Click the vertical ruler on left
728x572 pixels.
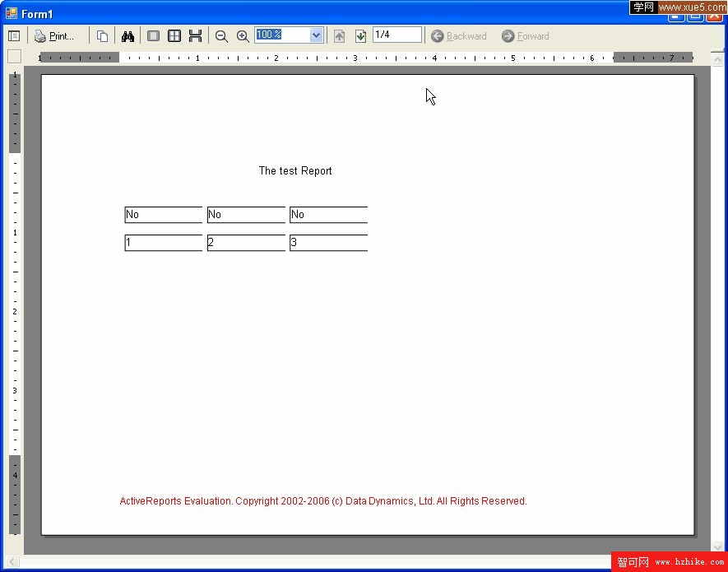(x=15, y=304)
